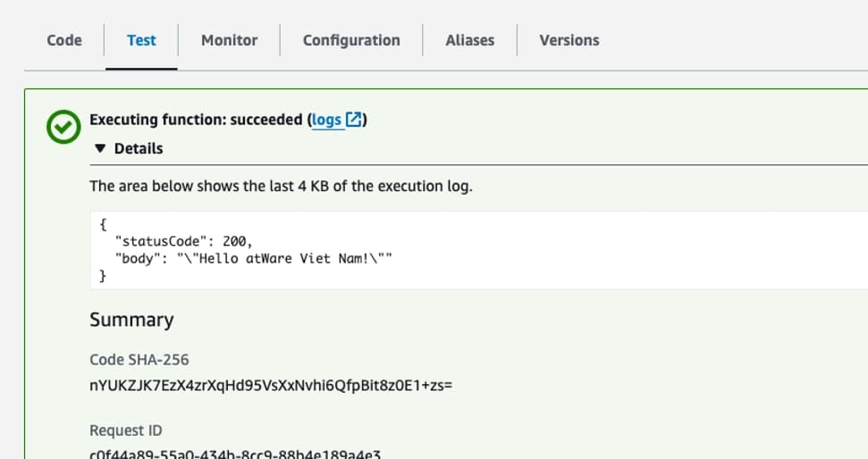
Task: Click the statusCode 200 line in the log
Action: click(x=183, y=241)
